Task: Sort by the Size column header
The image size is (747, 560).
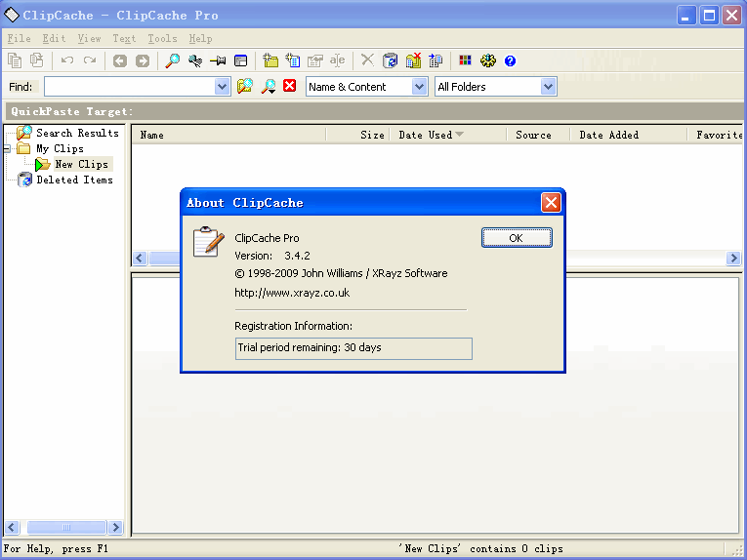Action: pyautogui.click(x=358, y=136)
